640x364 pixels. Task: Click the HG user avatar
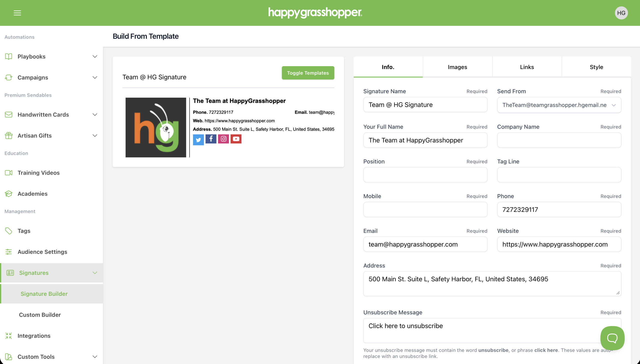pos(621,13)
